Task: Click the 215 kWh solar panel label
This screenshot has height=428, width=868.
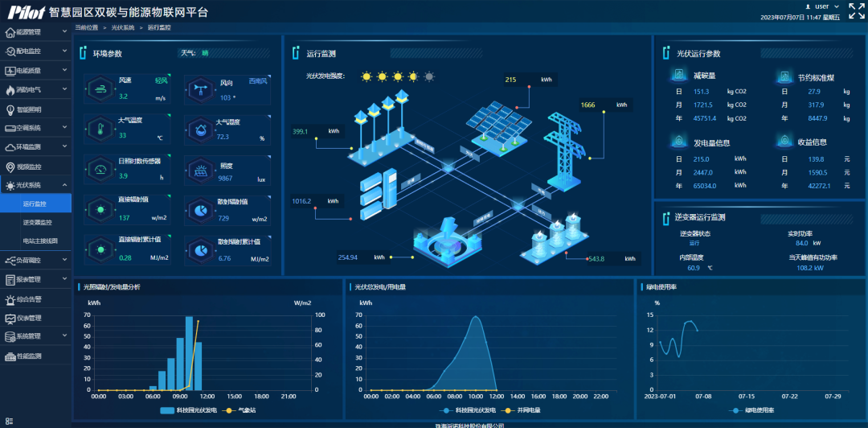Action: [x=530, y=80]
